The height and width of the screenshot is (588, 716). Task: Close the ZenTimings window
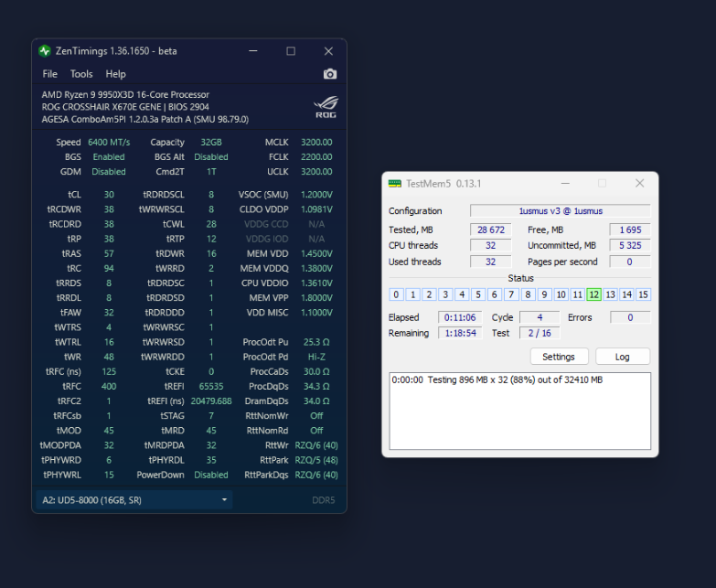click(328, 51)
